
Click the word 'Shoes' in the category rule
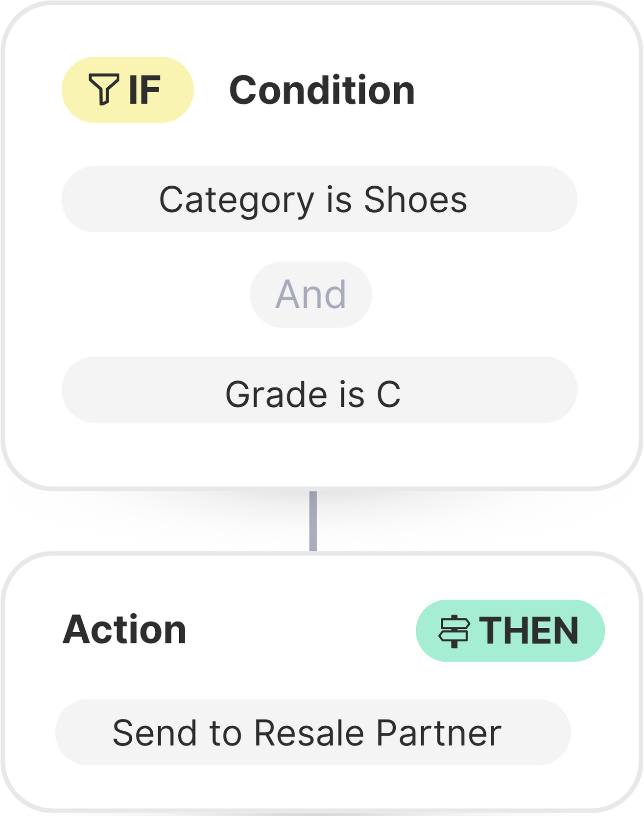[x=415, y=200]
